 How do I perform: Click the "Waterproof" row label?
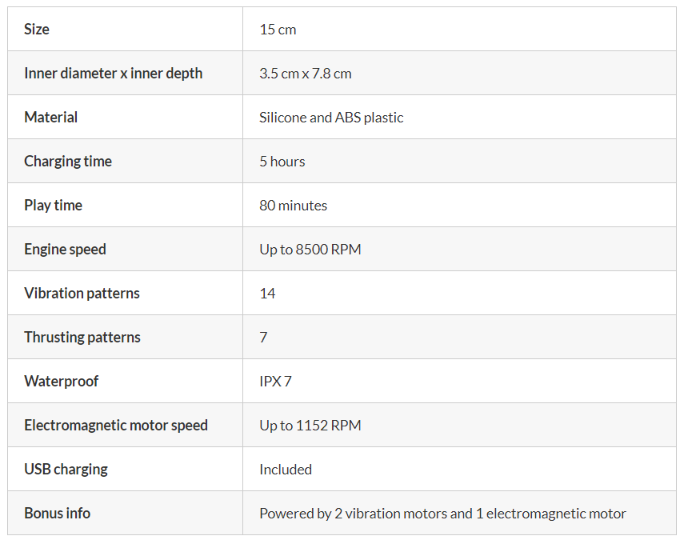pyautogui.click(x=61, y=381)
